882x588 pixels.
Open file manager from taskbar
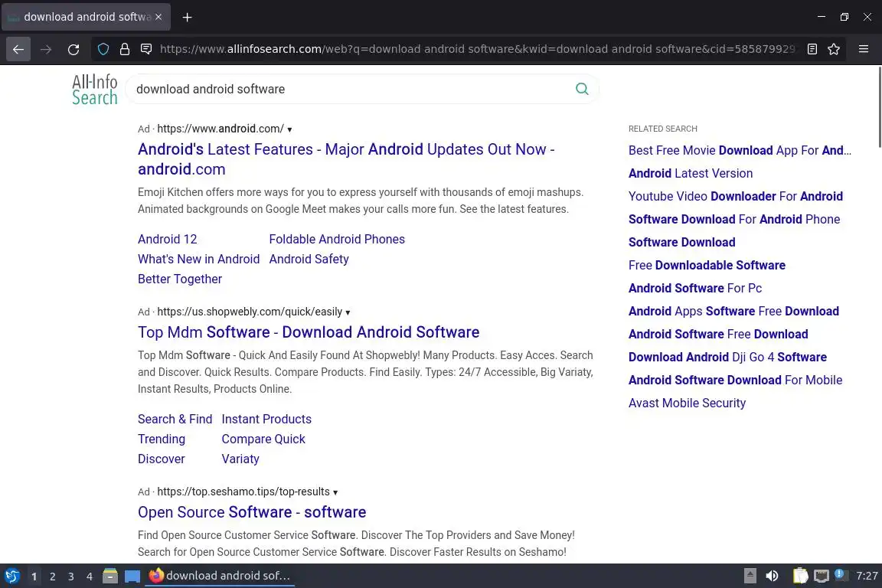pos(110,577)
